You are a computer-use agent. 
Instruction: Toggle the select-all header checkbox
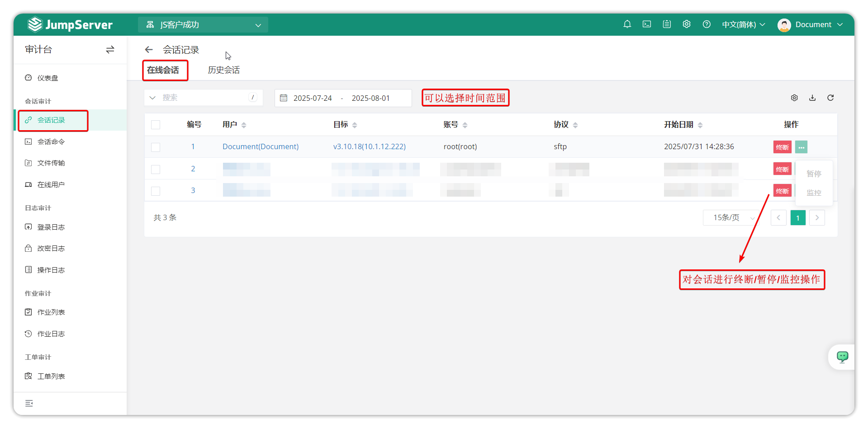click(x=156, y=125)
